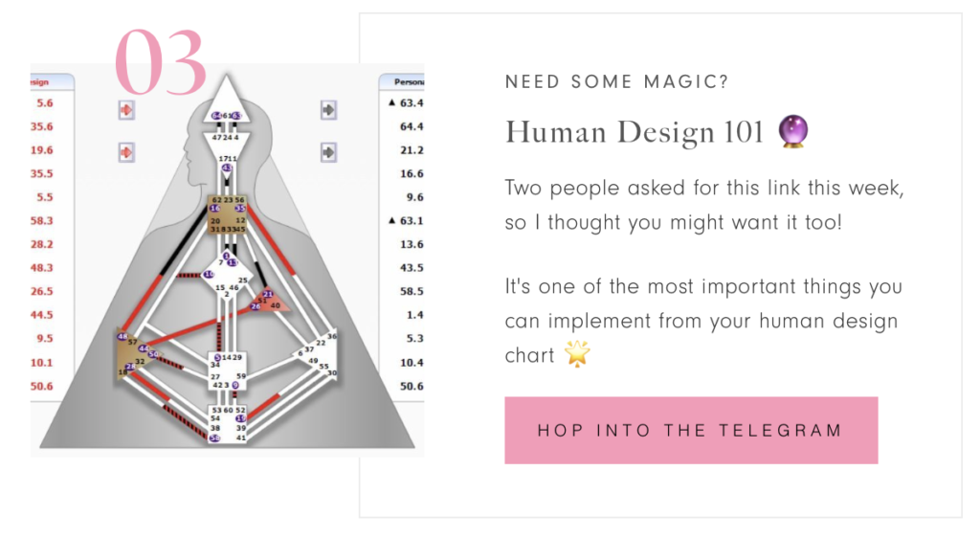Click the purple crystal ball emoji
The width and height of the screenshot is (980, 538).
coord(793,131)
